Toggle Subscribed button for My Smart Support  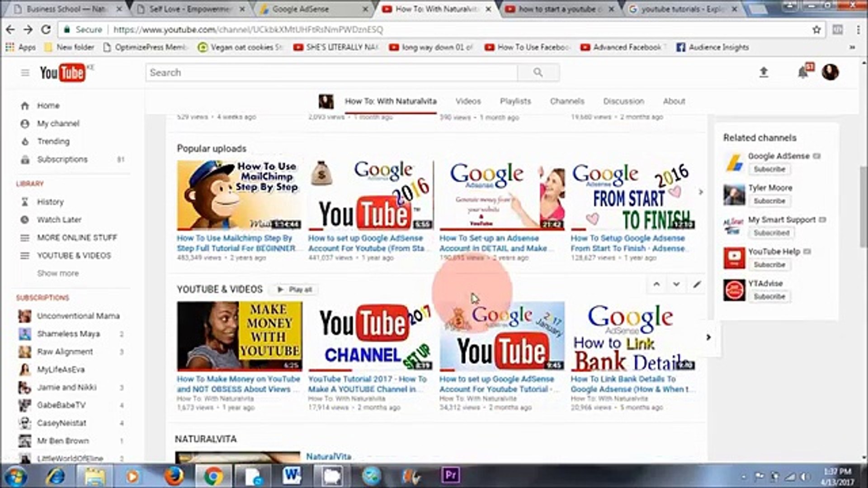click(x=771, y=233)
